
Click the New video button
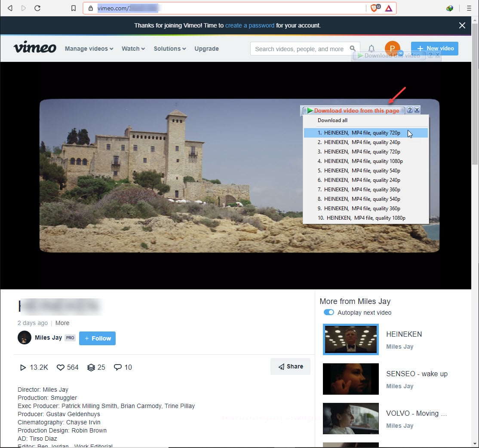pyautogui.click(x=434, y=48)
